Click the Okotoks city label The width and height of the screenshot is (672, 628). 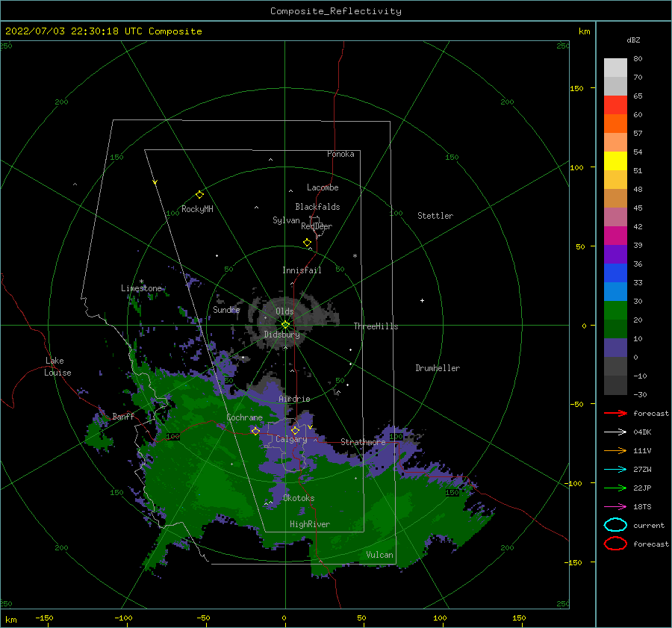(299, 498)
